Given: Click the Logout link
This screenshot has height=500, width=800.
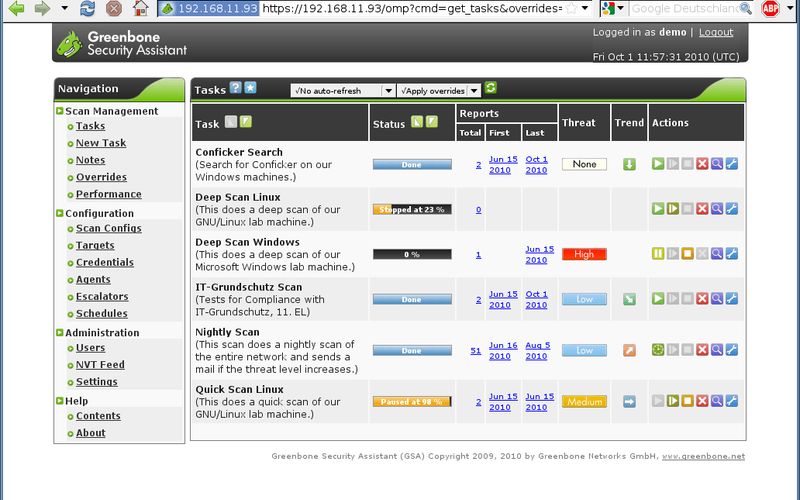Looking at the screenshot, I should pos(716,32).
